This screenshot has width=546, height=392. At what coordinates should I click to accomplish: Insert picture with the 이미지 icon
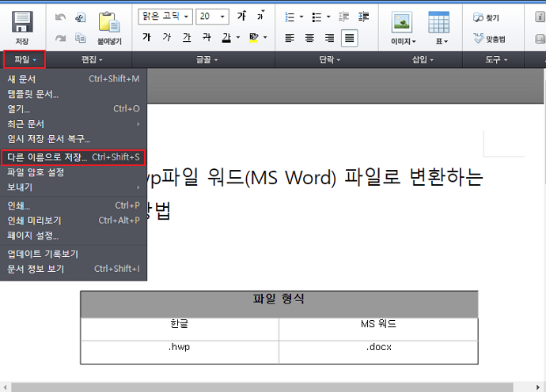tap(402, 22)
